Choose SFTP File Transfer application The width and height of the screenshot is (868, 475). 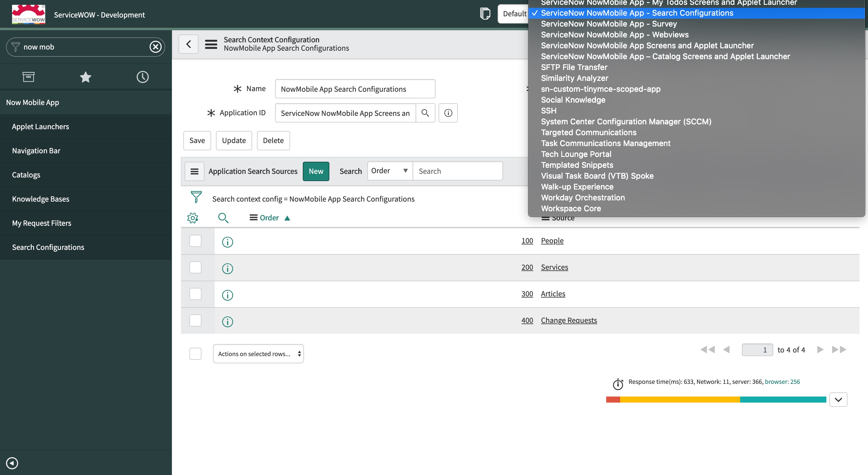coord(574,67)
